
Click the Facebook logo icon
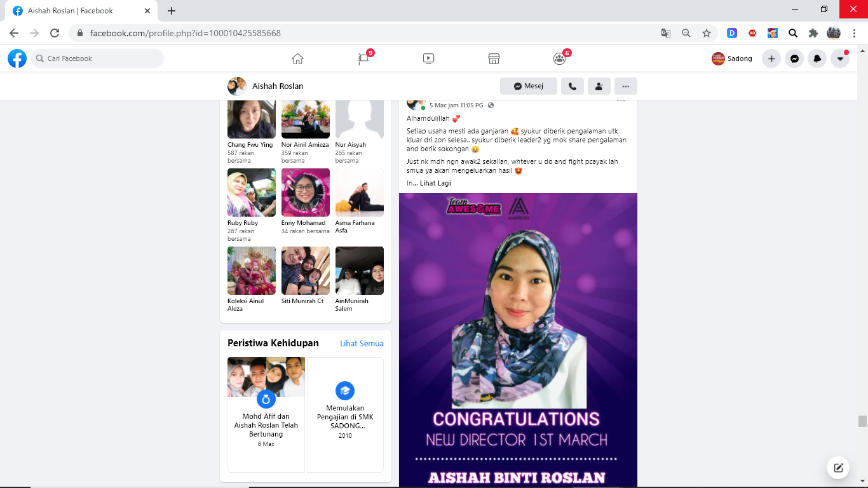coord(17,58)
